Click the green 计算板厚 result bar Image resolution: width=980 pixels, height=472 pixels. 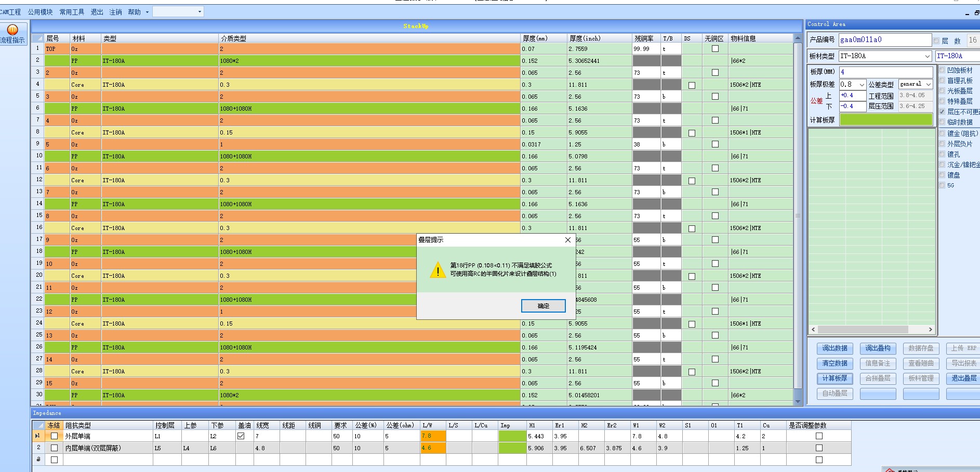tap(886, 119)
